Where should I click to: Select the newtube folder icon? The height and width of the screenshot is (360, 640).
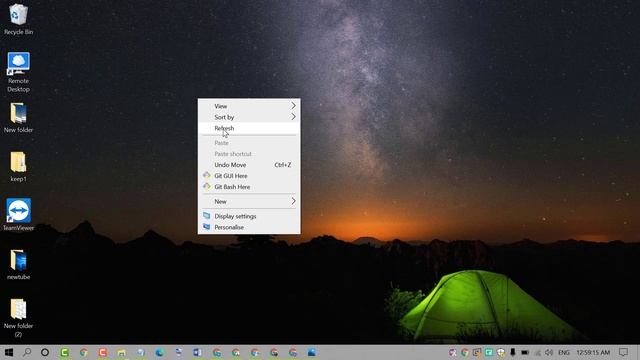point(18,264)
